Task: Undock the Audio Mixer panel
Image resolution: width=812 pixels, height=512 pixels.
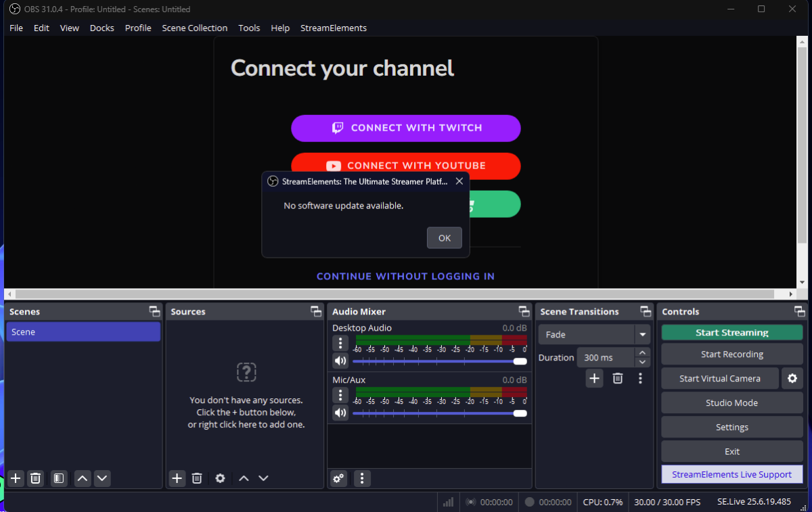Action: (524, 311)
